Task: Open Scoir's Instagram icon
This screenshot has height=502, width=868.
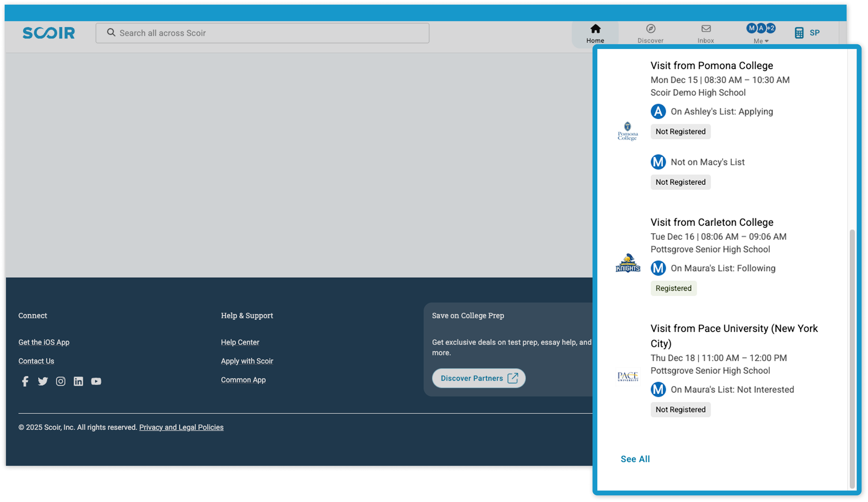Action: 61,381
